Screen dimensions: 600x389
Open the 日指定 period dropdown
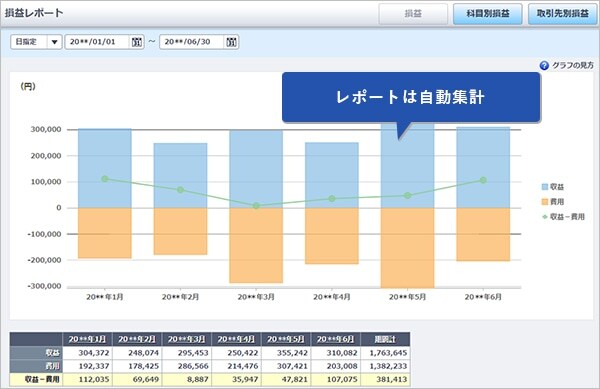click(36, 42)
